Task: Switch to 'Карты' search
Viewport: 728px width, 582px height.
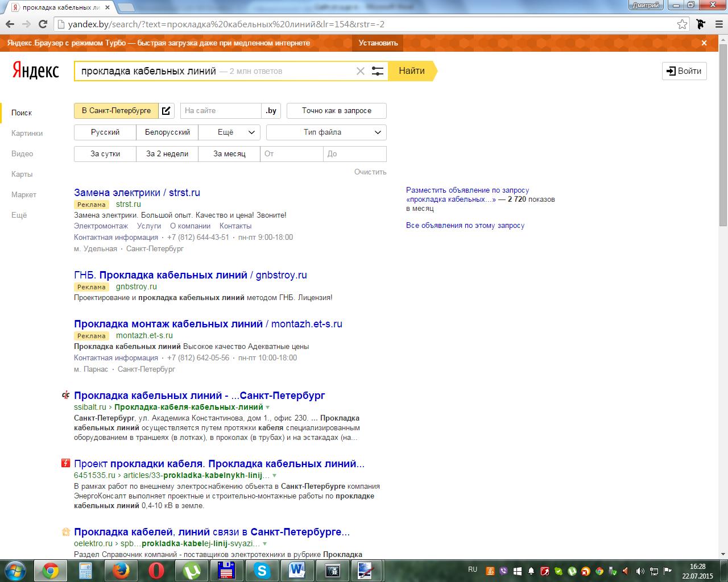Action: pyautogui.click(x=22, y=174)
